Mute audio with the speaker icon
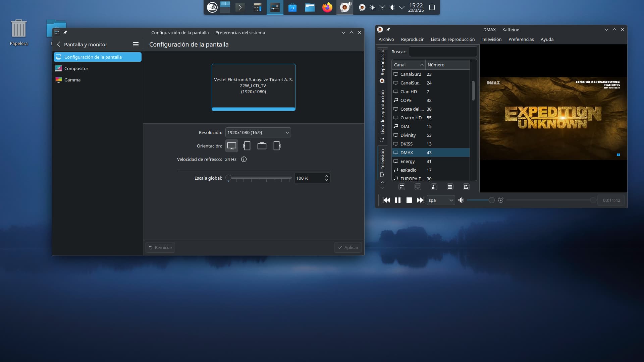This screenshot has width=644, height=362. [461, 200]
